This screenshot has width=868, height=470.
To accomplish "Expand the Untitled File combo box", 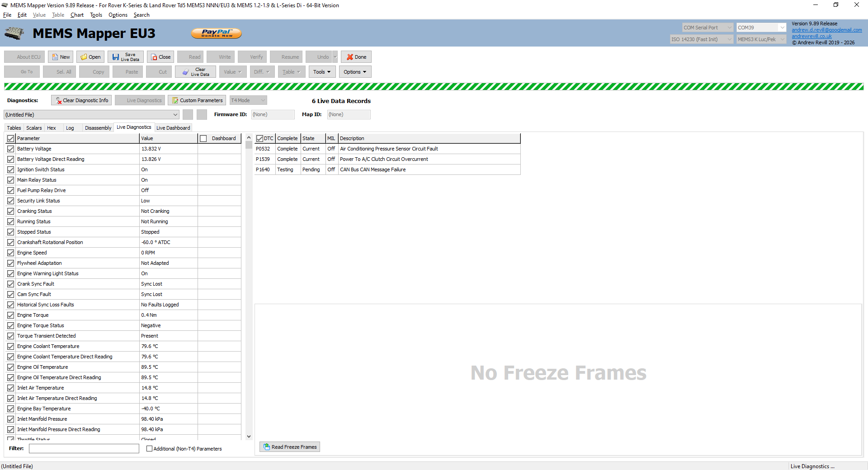I will (x=175, y=115).
